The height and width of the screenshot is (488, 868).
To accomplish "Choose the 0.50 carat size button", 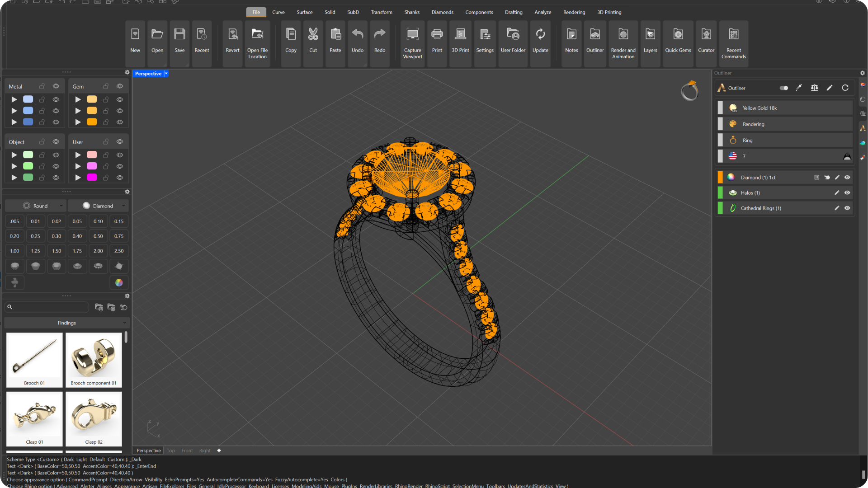I will point(98,236).
